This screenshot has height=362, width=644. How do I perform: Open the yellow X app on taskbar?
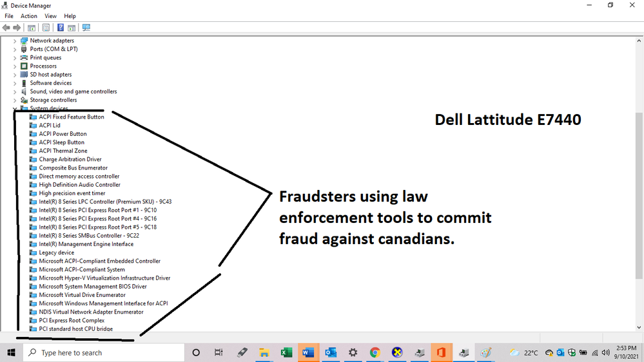[396, 352]
